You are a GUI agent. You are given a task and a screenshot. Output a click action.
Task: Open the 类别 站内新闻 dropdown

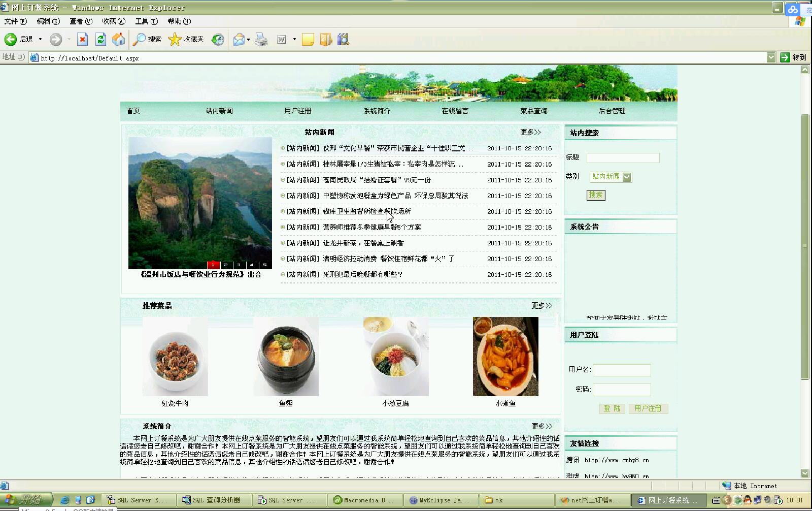tap(611, 177)
